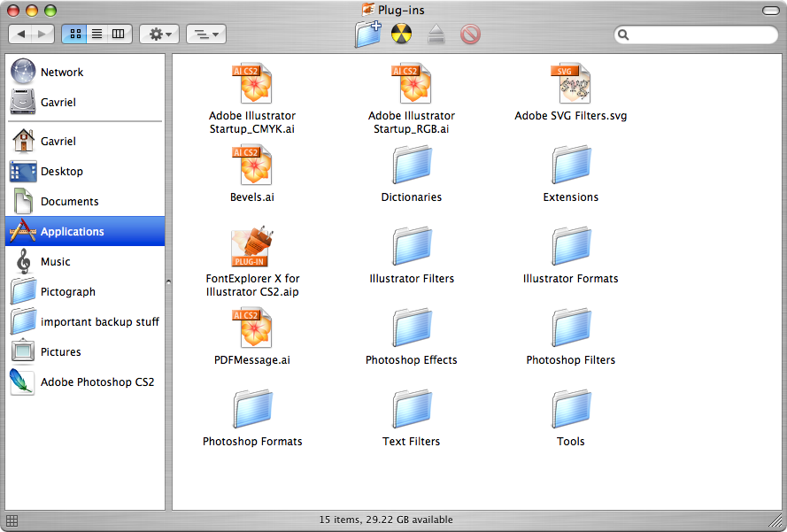Open the Action gear dropdown menu

point(159,35)
